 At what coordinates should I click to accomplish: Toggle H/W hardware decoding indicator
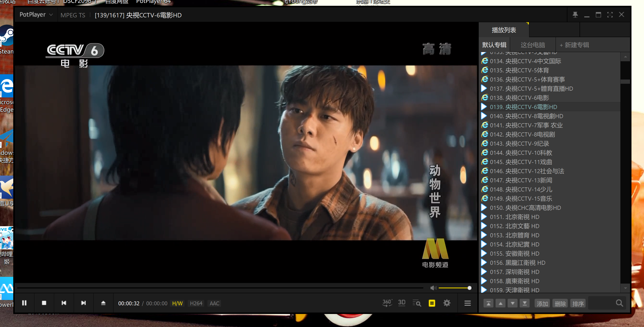pyautogui.click(x=177, y=303)
